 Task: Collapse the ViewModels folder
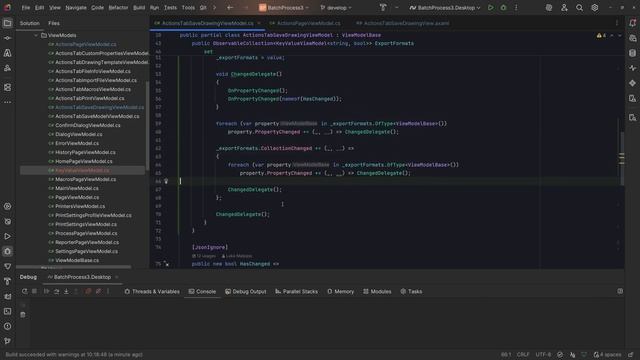[x=36, y=36]
